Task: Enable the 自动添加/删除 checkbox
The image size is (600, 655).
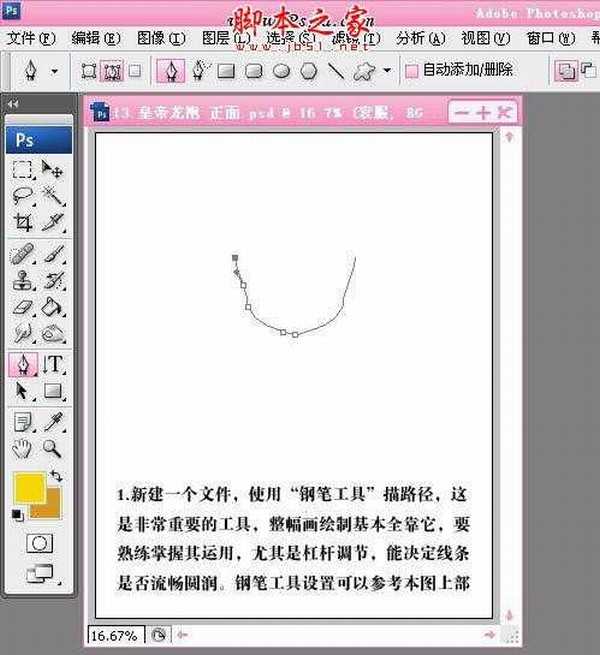Action: click(412, 71)
